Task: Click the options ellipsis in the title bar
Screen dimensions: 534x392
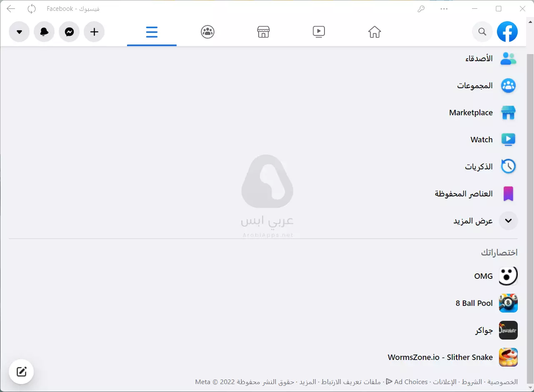Action: [444, 8]
